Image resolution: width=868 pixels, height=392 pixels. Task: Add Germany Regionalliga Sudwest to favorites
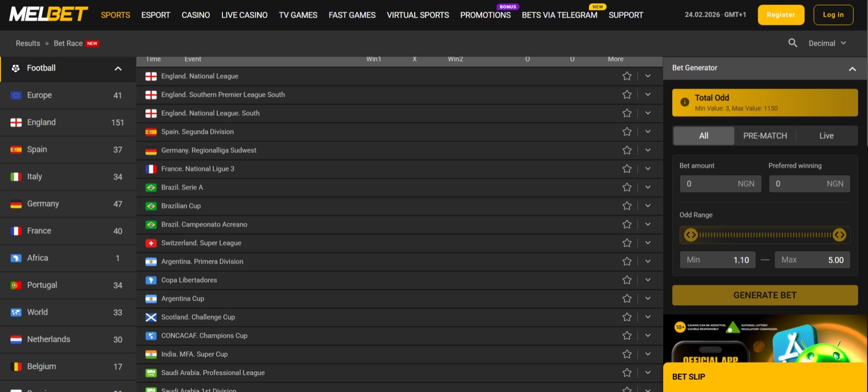tap(627, 150)
